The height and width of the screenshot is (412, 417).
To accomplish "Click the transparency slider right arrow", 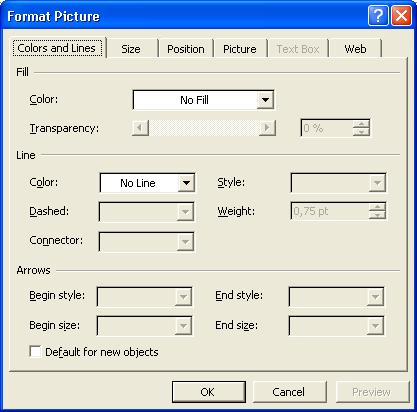I will [x=267, y=128].
